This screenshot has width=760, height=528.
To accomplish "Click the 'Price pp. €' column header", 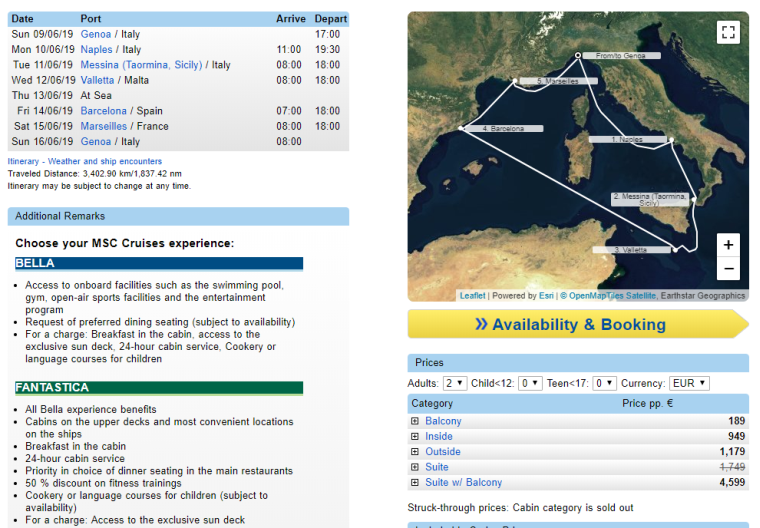I will [648, 403].
